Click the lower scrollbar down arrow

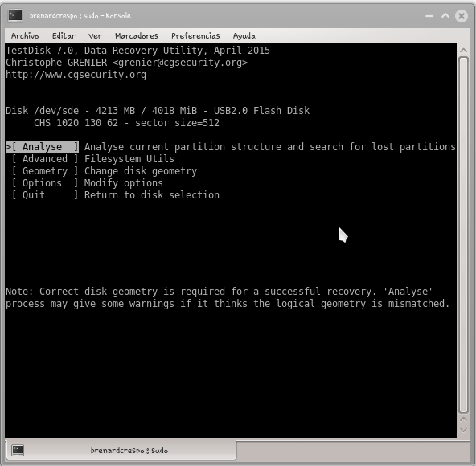pyautogui.click(x=463, y=430)
